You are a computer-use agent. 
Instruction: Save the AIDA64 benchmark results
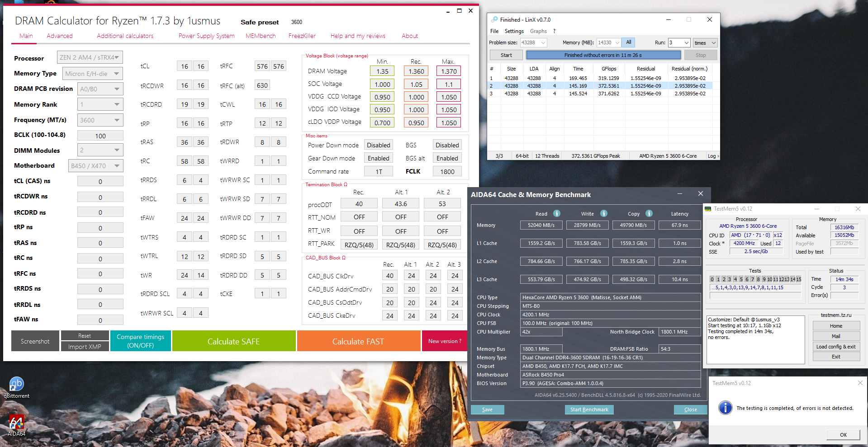click(x=488, y=409)
